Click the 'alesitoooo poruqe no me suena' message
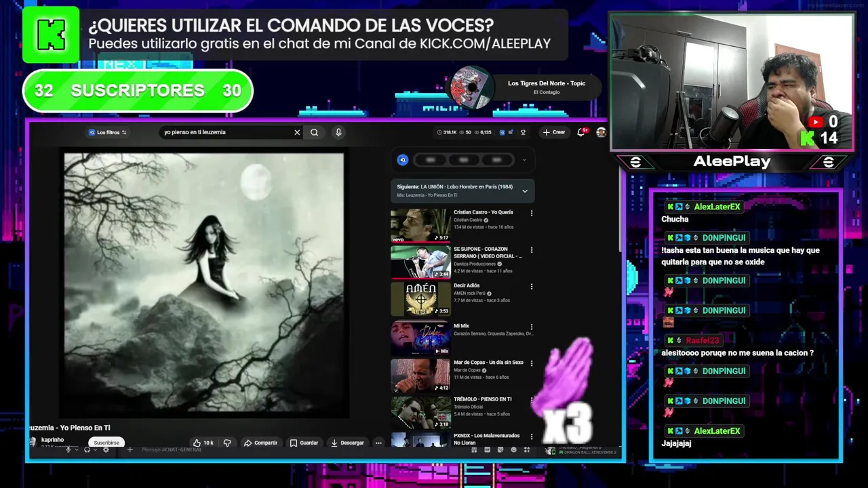This screenshot has width=868, height=488. (737, 352)
